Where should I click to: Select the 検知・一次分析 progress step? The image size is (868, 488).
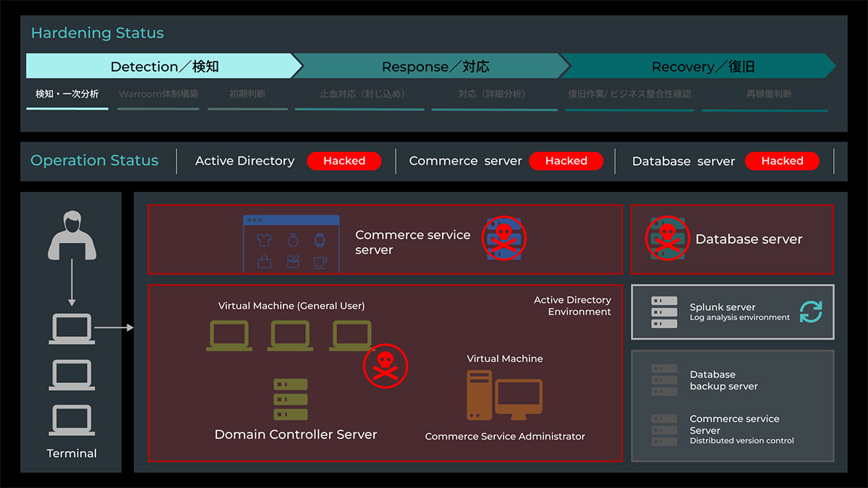pos(67,95)
